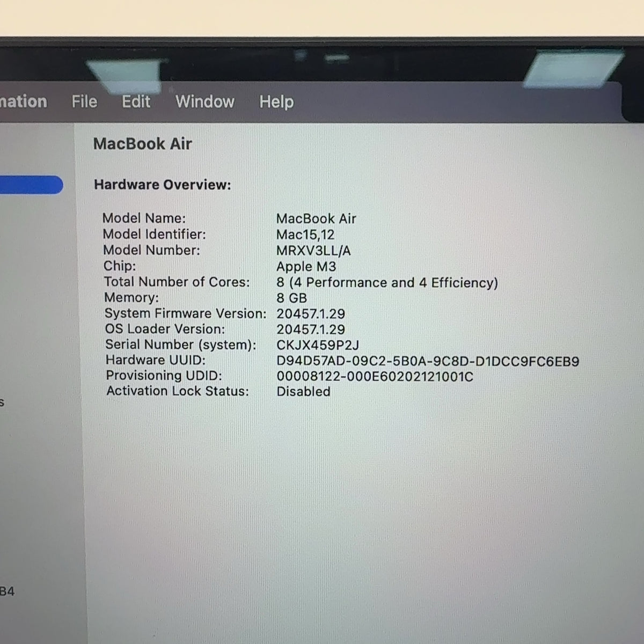Click the OS Loader Version label
The width and height of the screenshot is (644, 644).
(x=165, y=329)
